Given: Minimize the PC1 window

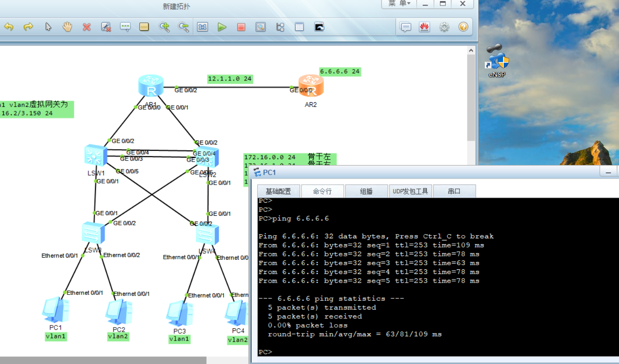Looking at the screenshot, I should tap(608, 172).
